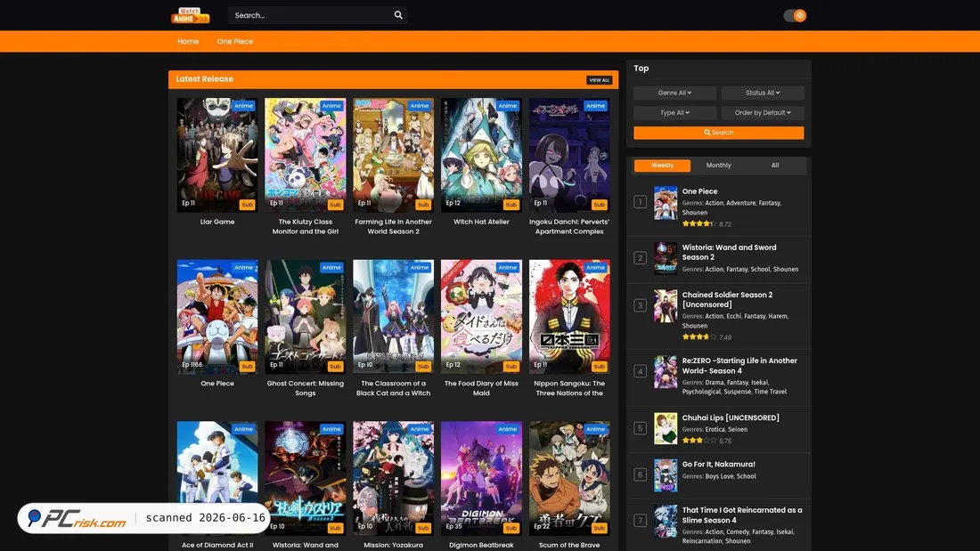Open Wistoria: Wand and Sword Season 2 ranking
The image size is (980, 551).
(729, 253)
